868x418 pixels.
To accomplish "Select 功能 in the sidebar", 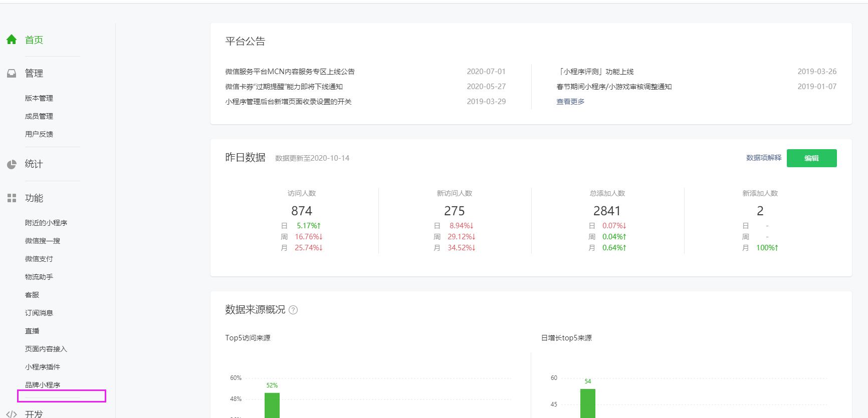I will (34, 198).
